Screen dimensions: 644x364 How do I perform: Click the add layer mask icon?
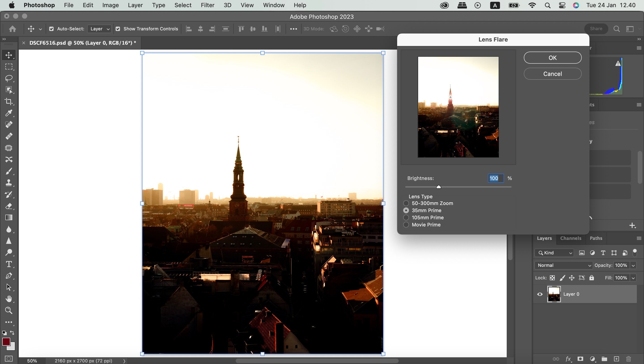click(580, 359)
